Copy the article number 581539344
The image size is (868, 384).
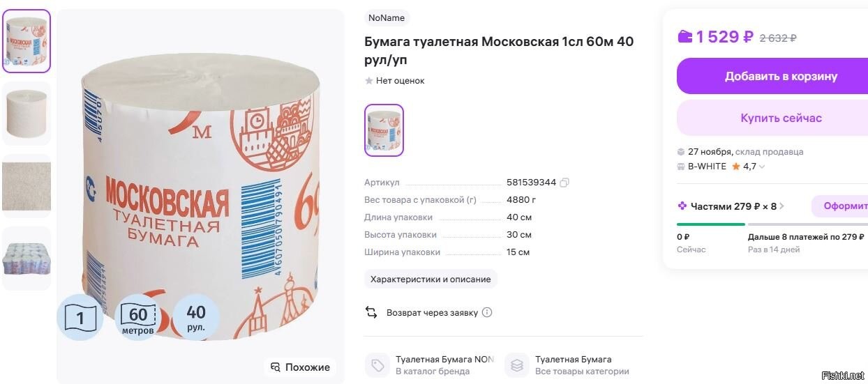564,183
